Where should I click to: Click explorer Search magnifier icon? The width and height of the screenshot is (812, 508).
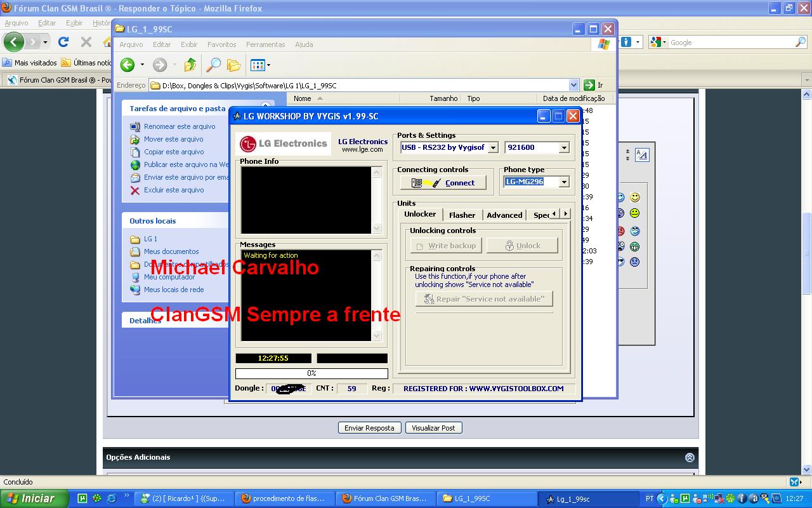coord(214,65)
